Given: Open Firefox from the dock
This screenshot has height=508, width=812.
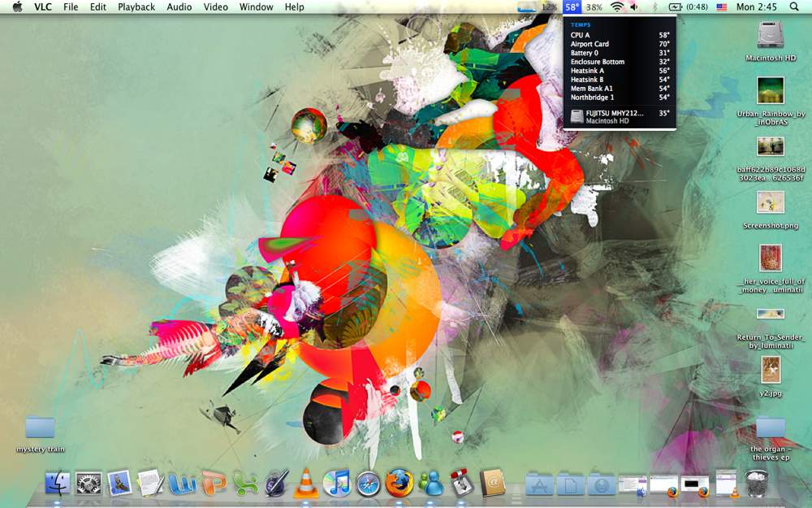Looking at the screenshot, I should click(400, 483).
